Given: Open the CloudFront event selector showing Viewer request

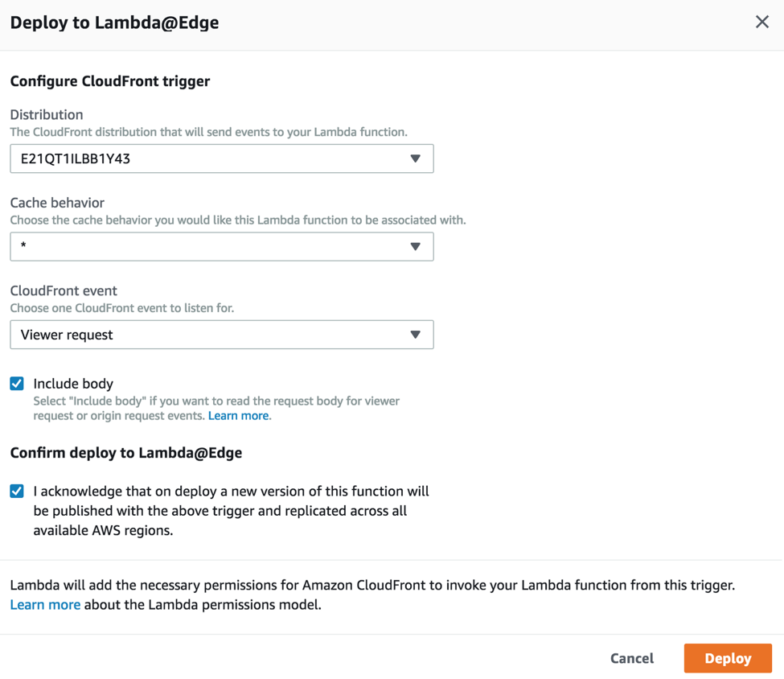Looking at the screenshot, I should (221, 335).
